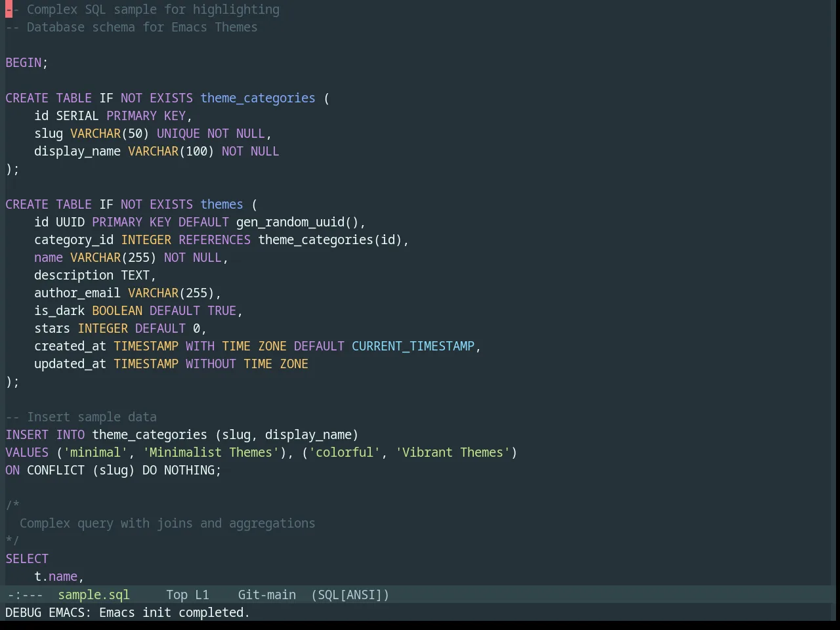Viewport: 840px width, 630px height.
Task: Click the 'TRUE' default value
Action: (x=222, y=310)
